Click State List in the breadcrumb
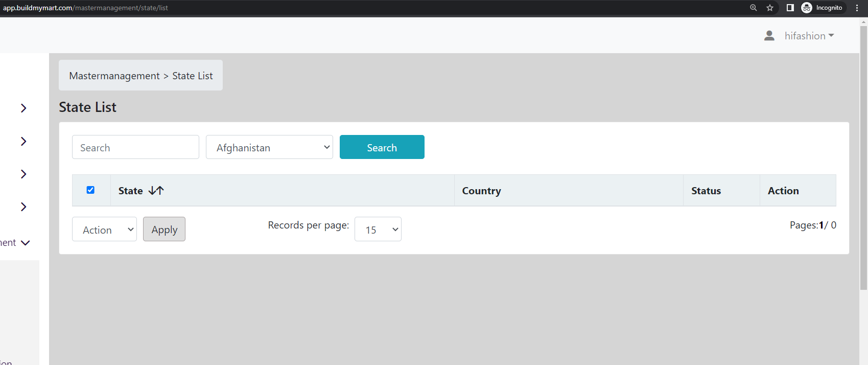 [x=193, y=76]
